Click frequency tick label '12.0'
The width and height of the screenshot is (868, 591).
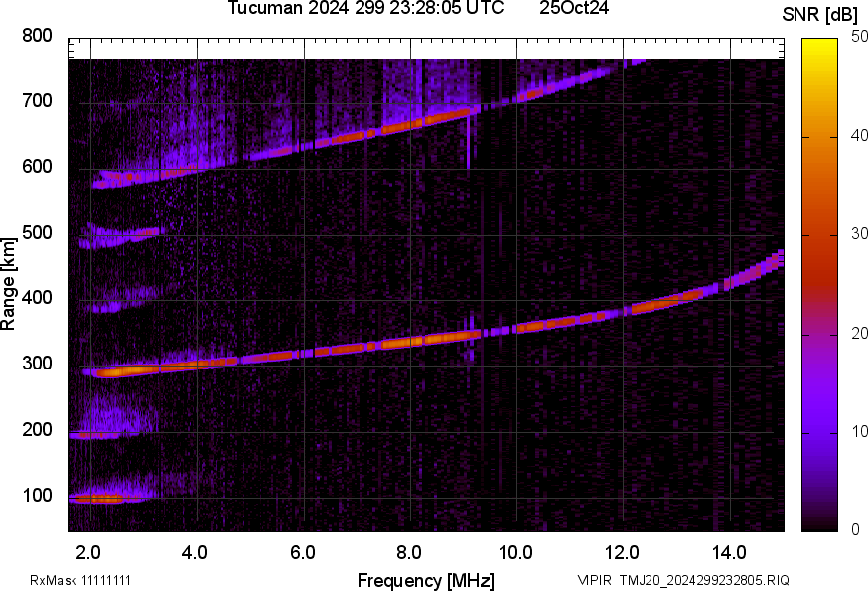tap(623, 553)
